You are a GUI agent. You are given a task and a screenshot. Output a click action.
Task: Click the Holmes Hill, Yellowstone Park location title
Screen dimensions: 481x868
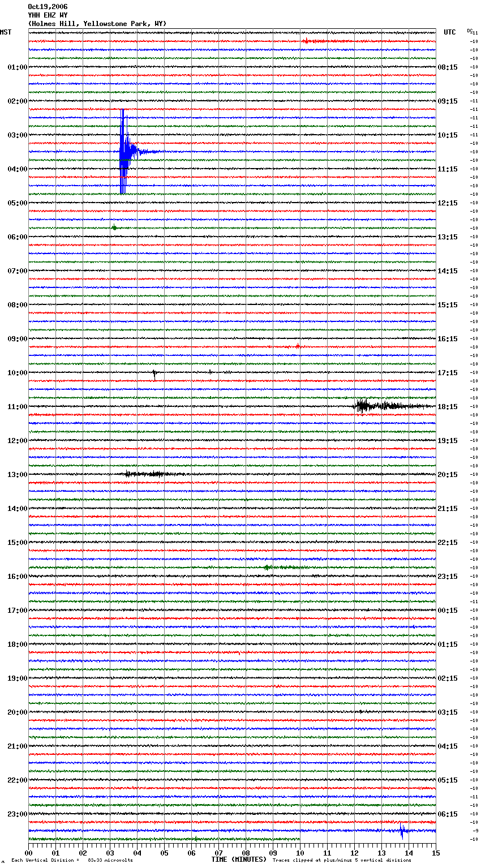[x=97, y=24]
